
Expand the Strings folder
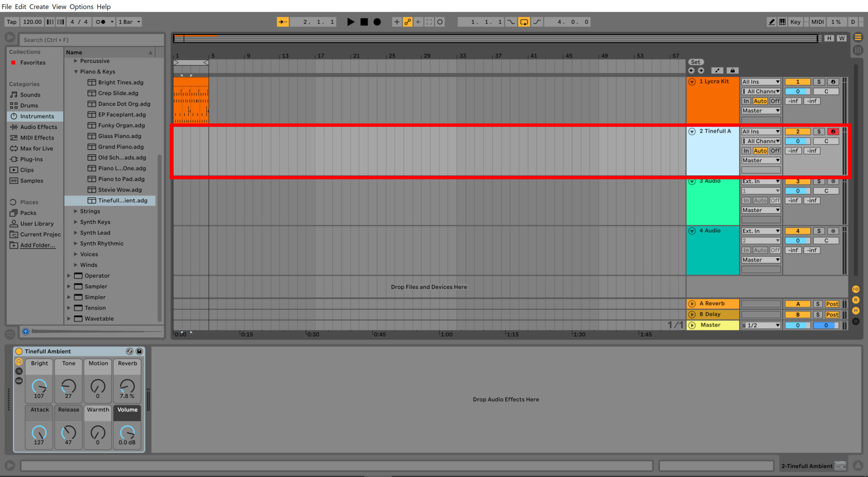point(76,211)
